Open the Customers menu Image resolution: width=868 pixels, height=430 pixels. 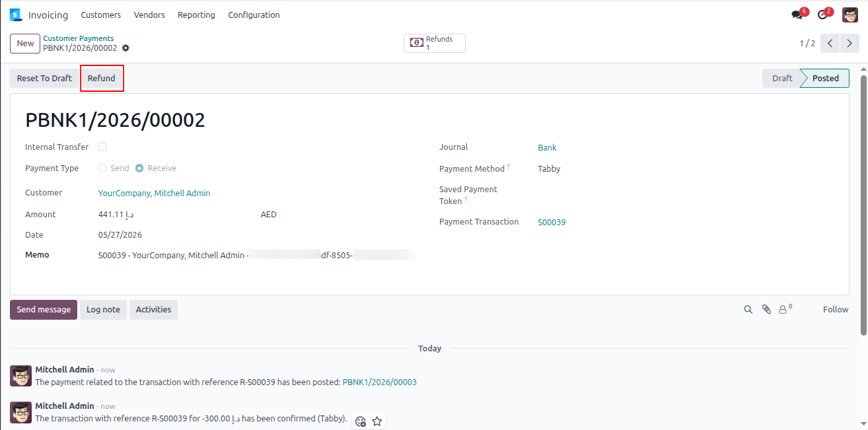pos(101,15)
